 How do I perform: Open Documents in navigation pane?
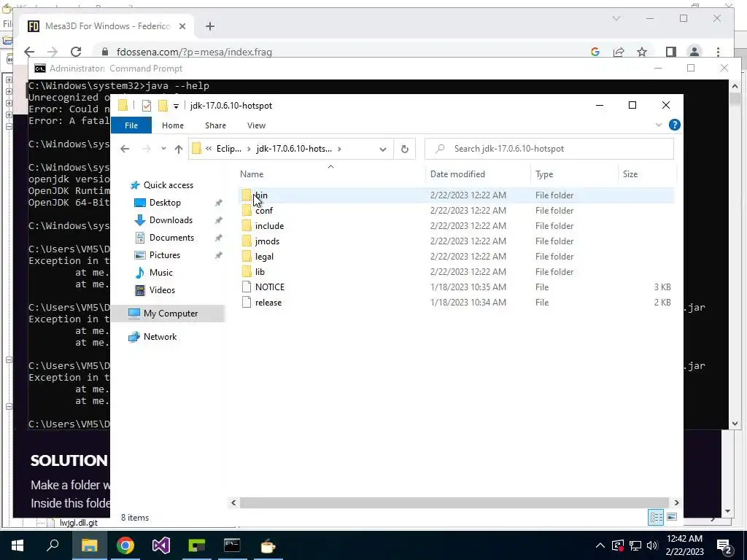(171, 238)
